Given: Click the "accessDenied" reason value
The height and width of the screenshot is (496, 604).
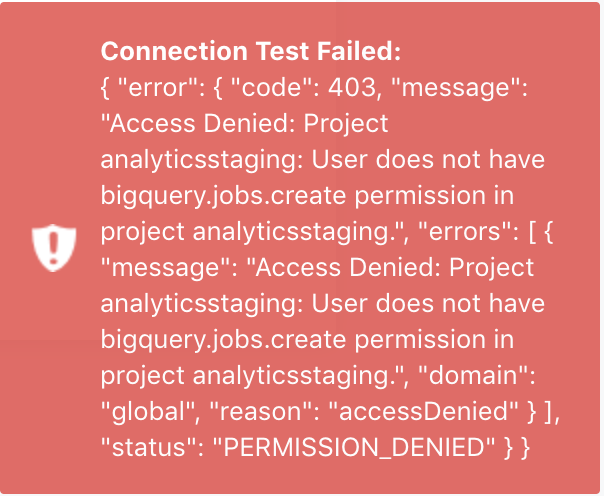Looking at the screenshot, I should pos(424,411).
